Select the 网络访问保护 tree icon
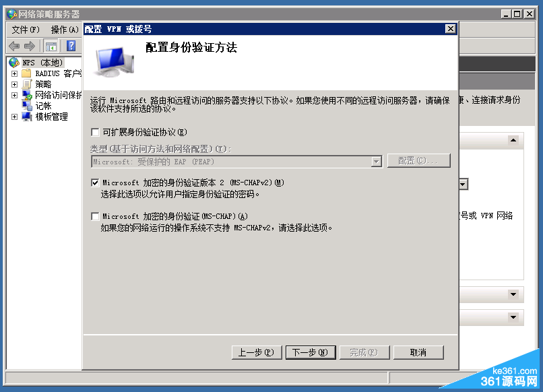Viewport: 543px width, 392px height. pyautogui.click(x=27, y=95)
